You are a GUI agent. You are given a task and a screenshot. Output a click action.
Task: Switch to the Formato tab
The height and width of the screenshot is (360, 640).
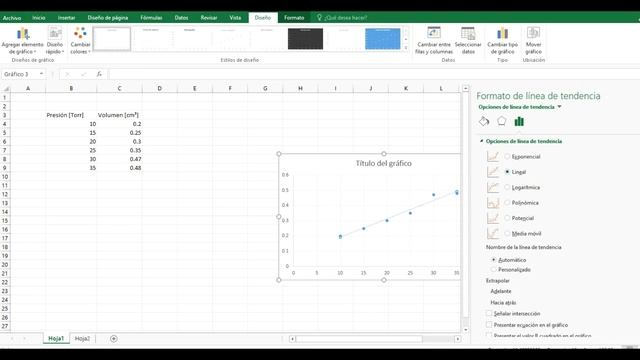[x=294, y=18]
